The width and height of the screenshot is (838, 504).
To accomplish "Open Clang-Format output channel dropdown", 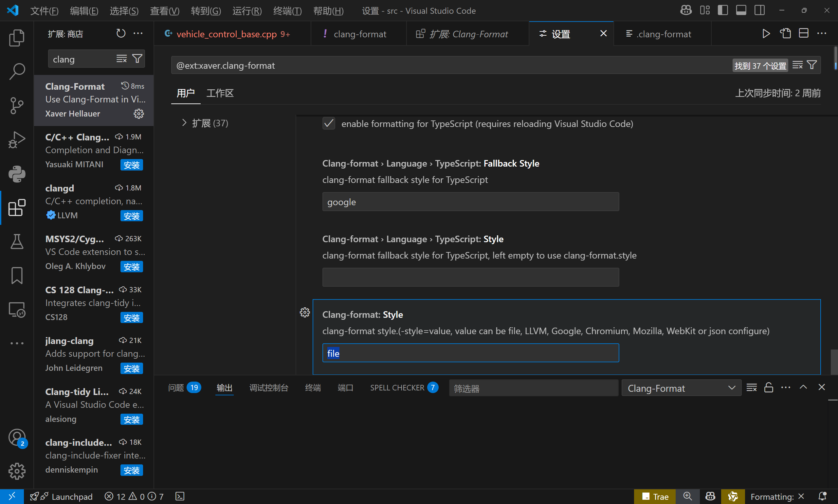I will point(681,388).
